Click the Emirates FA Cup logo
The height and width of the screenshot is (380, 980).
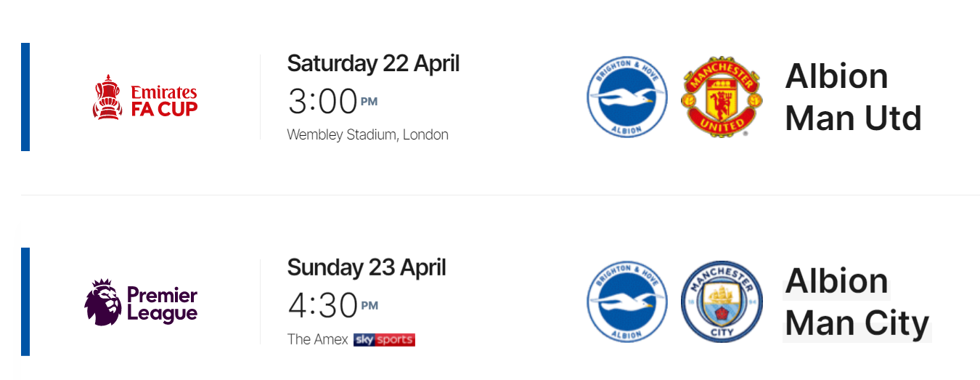[145, 97]
